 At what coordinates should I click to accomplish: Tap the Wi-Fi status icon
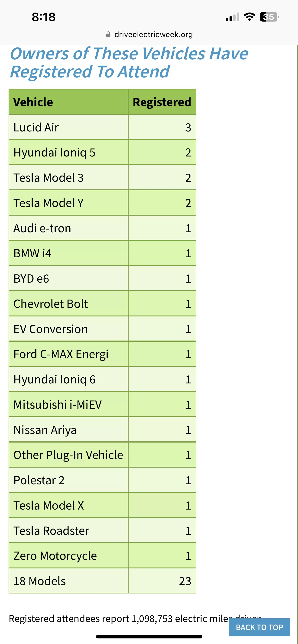point(249,17)
